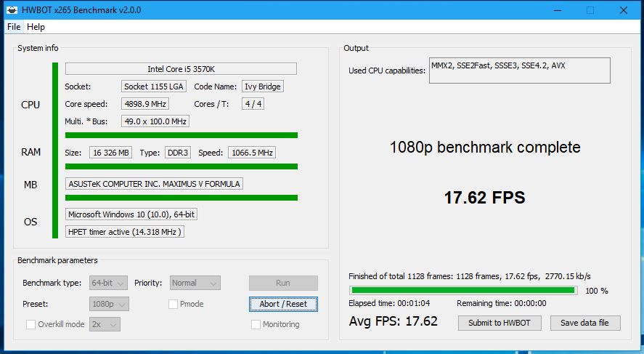Click the Core speed 4898.9 MHz value
This screenshot has height=354, width=644.
pos(145,104)
